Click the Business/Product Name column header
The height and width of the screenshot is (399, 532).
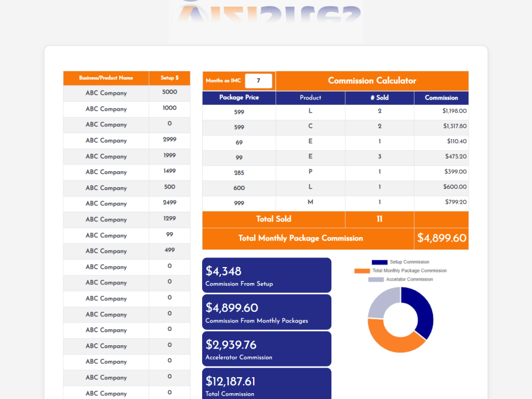coord(106,78)
